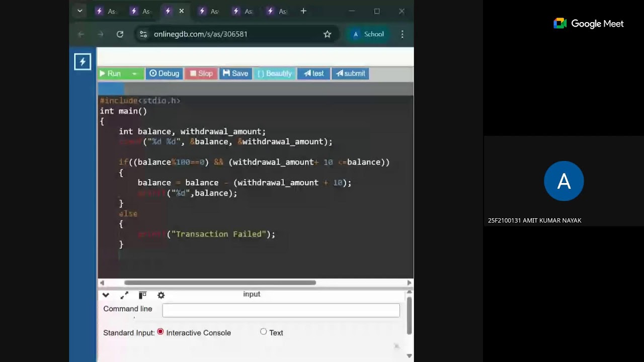Switch to the fourth browser tab

click(208, 11)
